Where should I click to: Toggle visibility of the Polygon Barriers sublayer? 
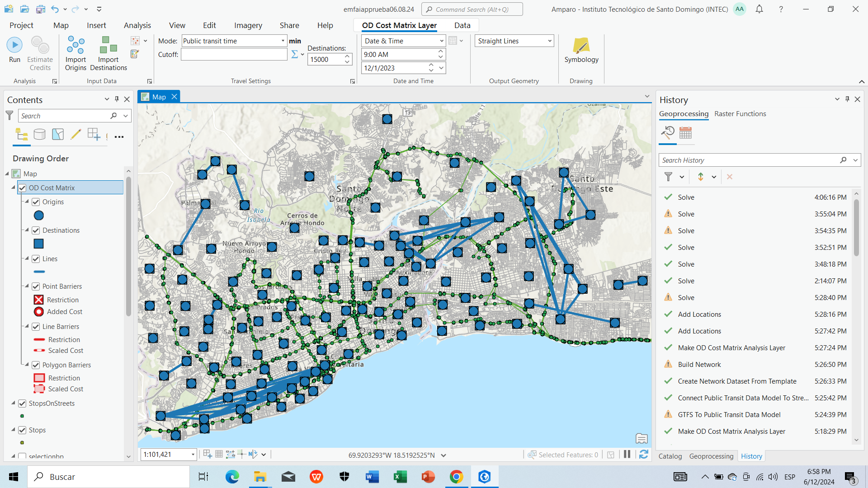(x=36, y=365)
